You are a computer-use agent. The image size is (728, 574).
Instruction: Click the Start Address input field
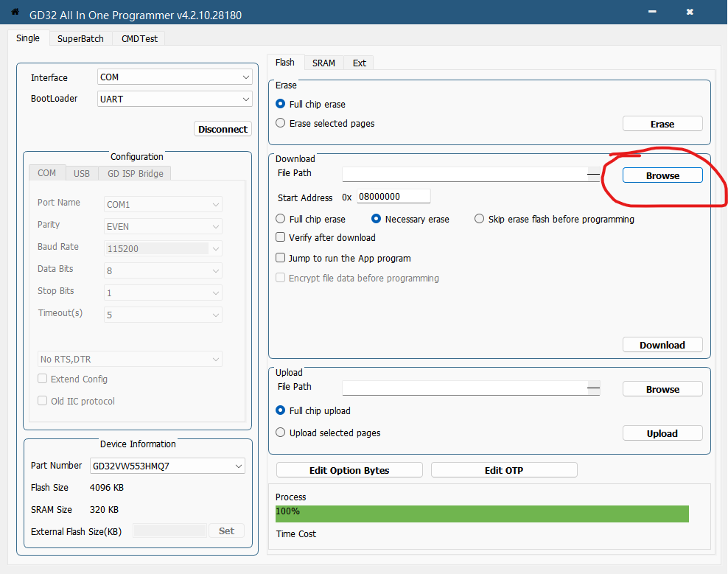(393, 197)
